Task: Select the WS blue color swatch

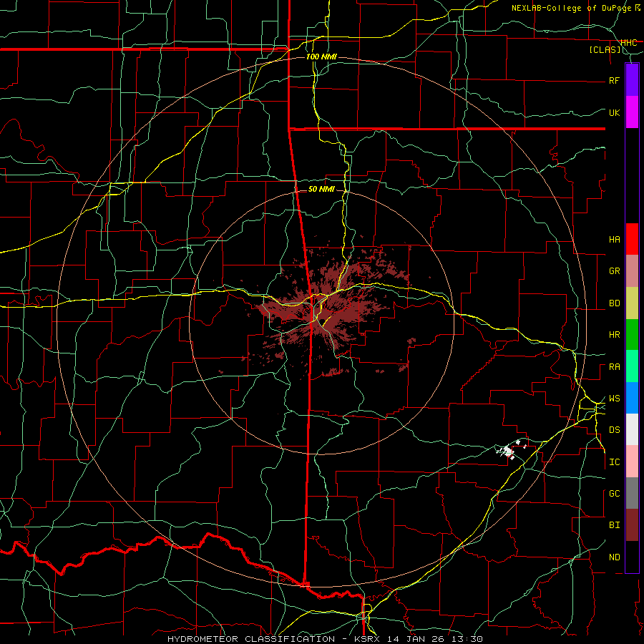Action: (632, 398)
